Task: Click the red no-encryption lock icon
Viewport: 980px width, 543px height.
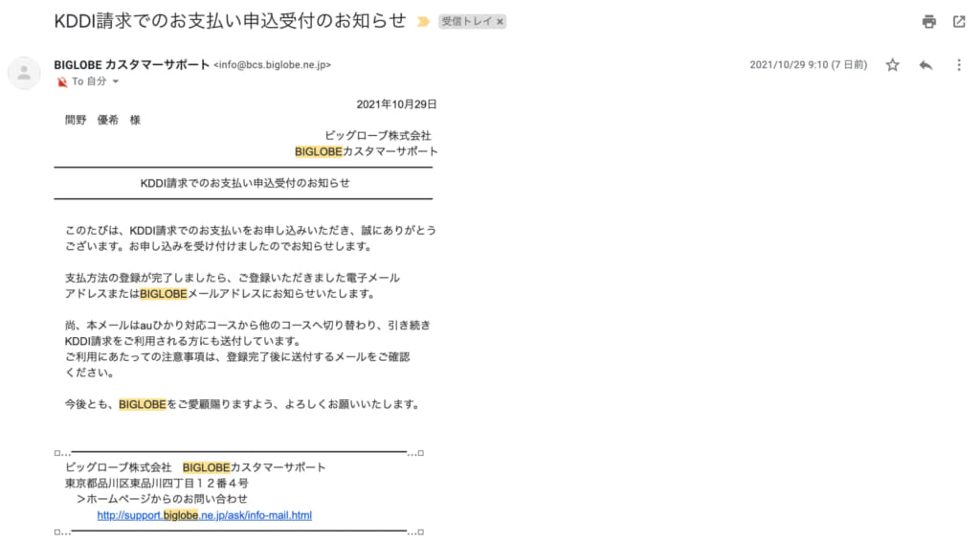Action: point(62,82)
